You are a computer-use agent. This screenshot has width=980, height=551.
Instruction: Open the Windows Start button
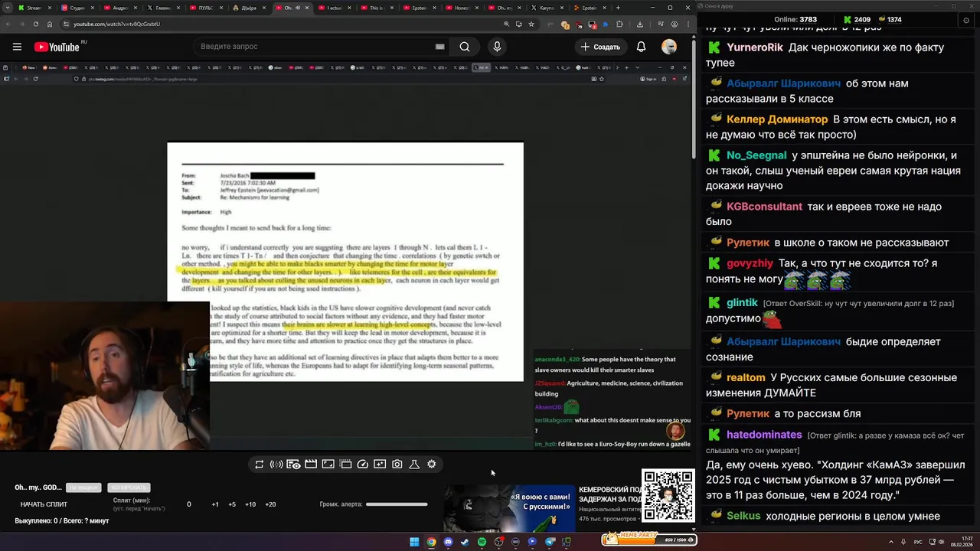click(414, 542)
